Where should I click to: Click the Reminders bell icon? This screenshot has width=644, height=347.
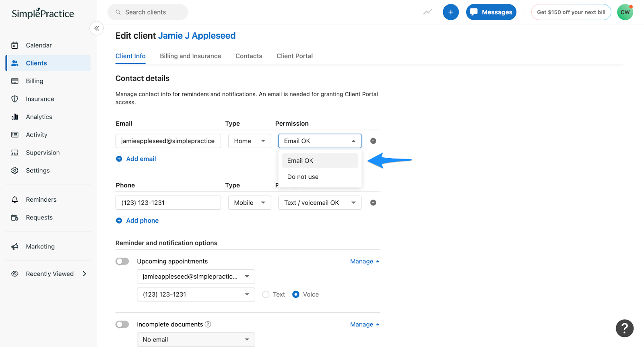[15, 200]
